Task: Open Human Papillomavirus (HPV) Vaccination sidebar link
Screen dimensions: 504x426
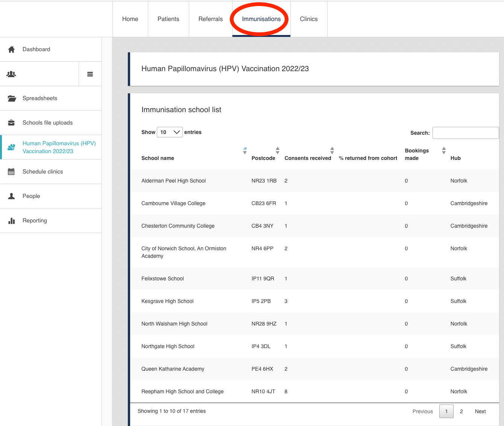Action: pos(59,147)
